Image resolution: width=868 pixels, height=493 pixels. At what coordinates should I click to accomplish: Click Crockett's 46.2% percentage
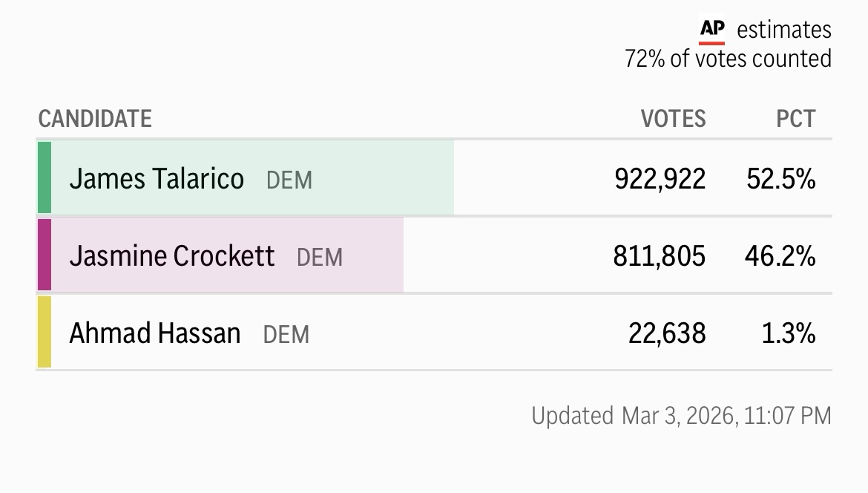click(780, 256)
